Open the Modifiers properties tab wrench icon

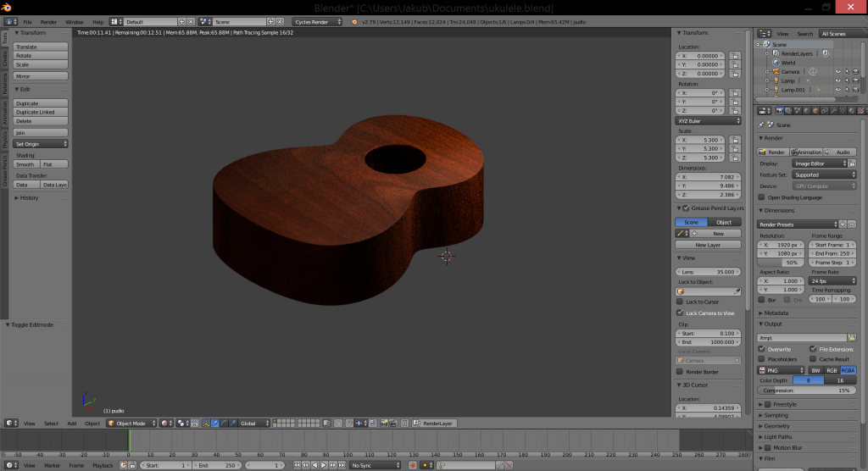point(834,111)
